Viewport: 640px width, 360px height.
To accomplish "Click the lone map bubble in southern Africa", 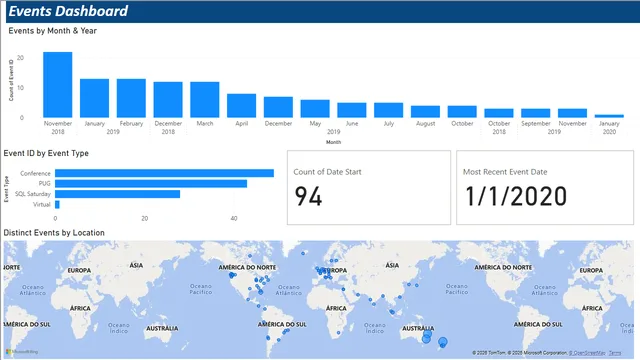I will tap(338, 333).
